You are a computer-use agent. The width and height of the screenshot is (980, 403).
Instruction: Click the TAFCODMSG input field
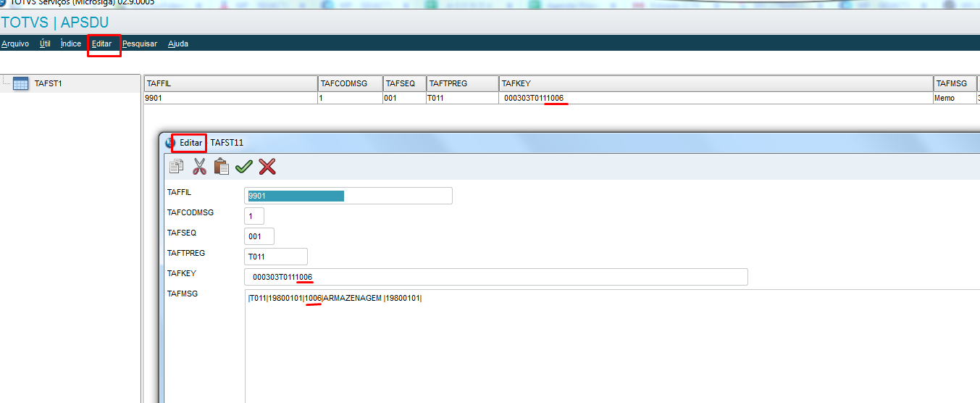coord(254,216)
